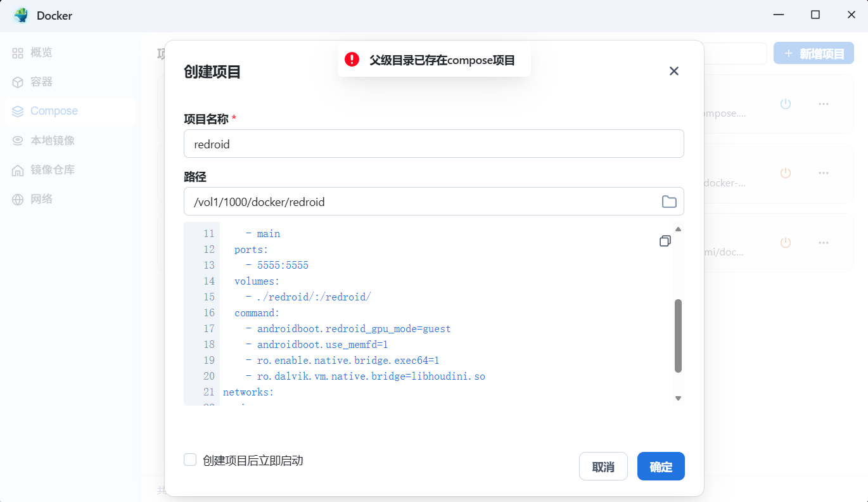Click the Docker app logo in title bar
The height and width of the screenshot is (502, 868).
pos(21,15)
